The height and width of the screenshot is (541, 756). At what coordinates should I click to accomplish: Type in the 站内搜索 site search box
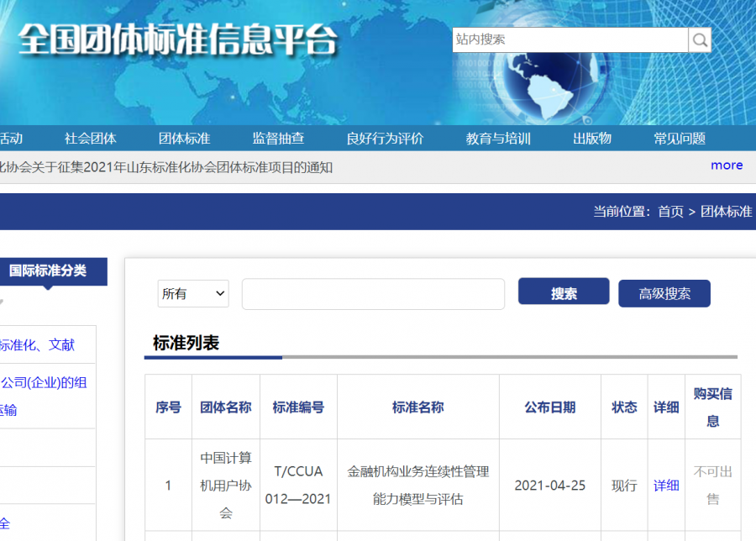click(570, 39)
